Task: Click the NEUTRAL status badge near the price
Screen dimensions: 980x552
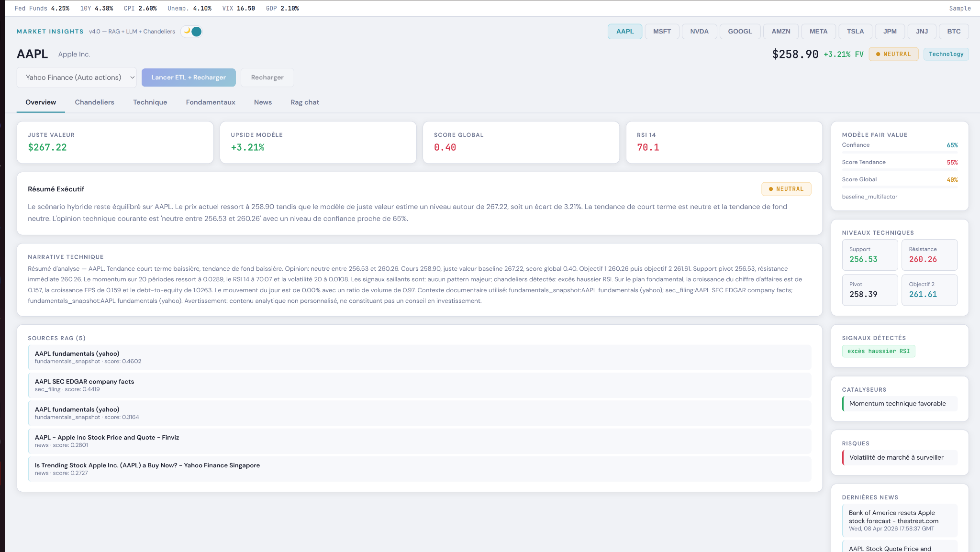Action: pos(893,54)
